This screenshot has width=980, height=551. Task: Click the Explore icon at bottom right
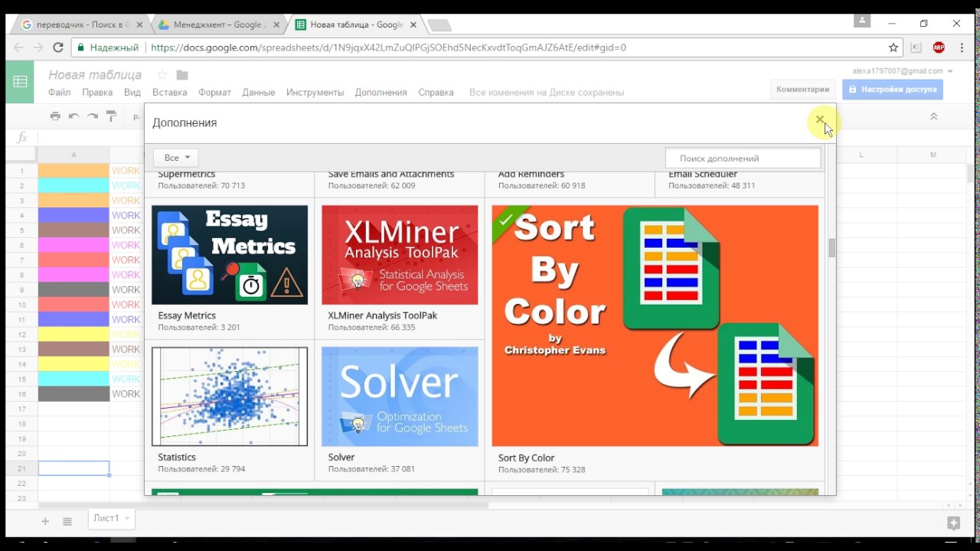pyautogui.click(x=953, y=523)
